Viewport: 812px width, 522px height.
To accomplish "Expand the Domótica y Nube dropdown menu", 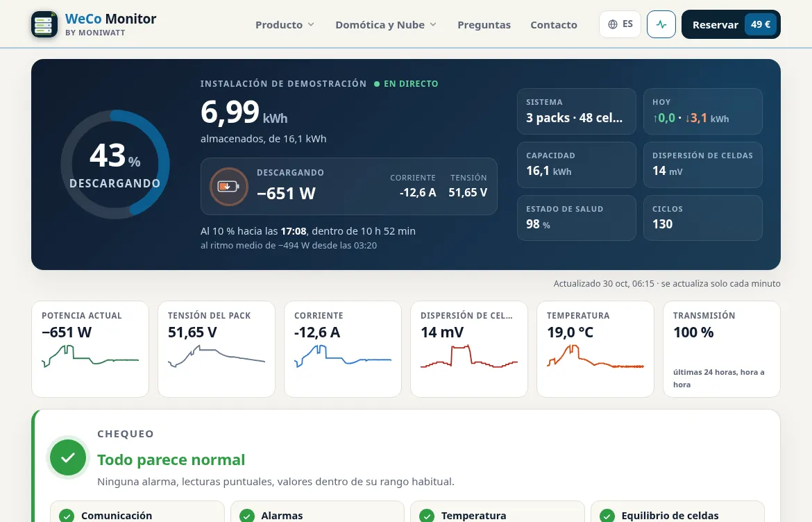I will click(386, 25).
